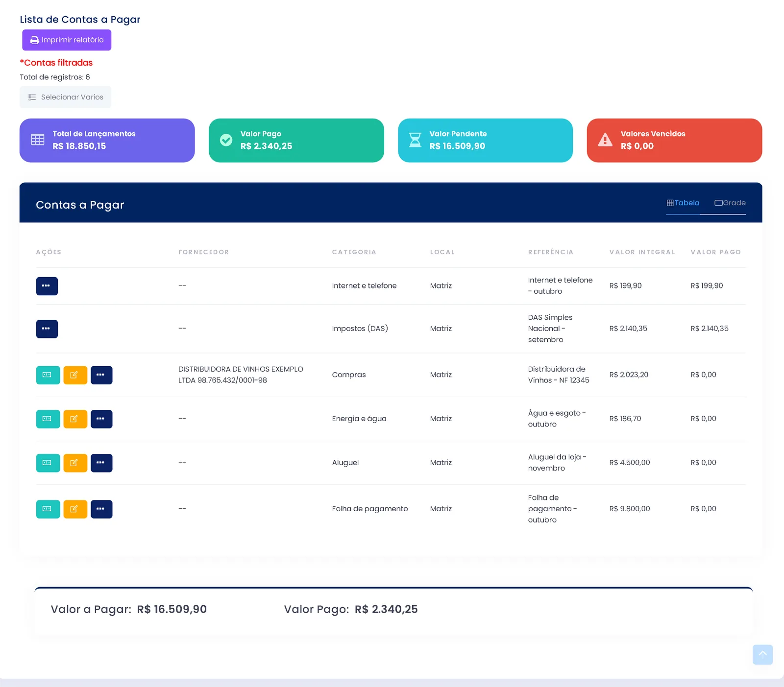This screenshot has width=784, height=687.
Task: Click the pay icon for Energia e água row
Action: tap(48, 419)
